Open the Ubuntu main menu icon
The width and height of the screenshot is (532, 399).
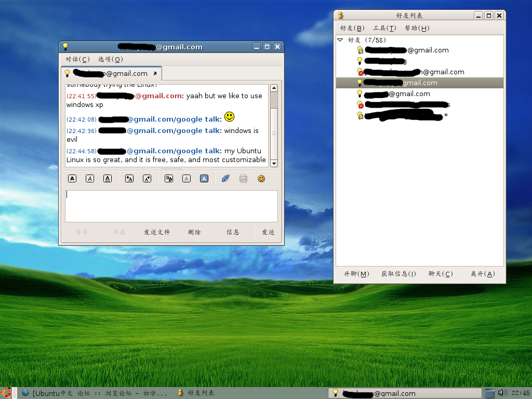(6, 393)
